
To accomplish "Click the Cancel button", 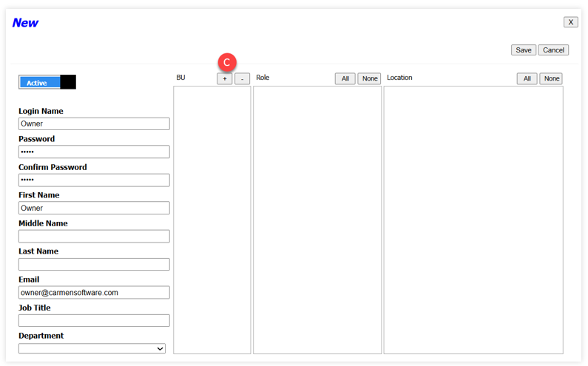I will click(x=553, y=50).
